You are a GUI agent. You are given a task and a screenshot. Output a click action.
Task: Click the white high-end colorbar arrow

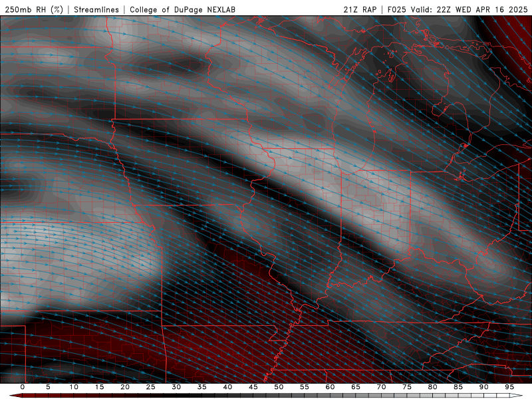(x=516, y=396)
